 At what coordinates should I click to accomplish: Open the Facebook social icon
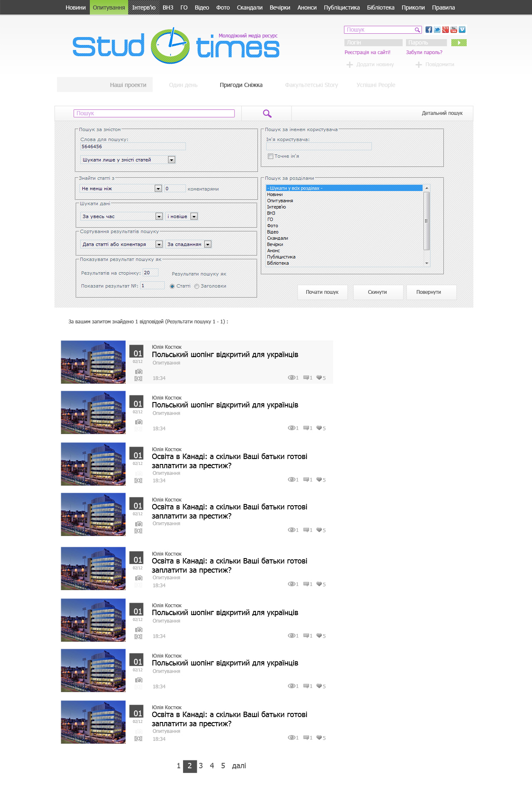(429, 30)
